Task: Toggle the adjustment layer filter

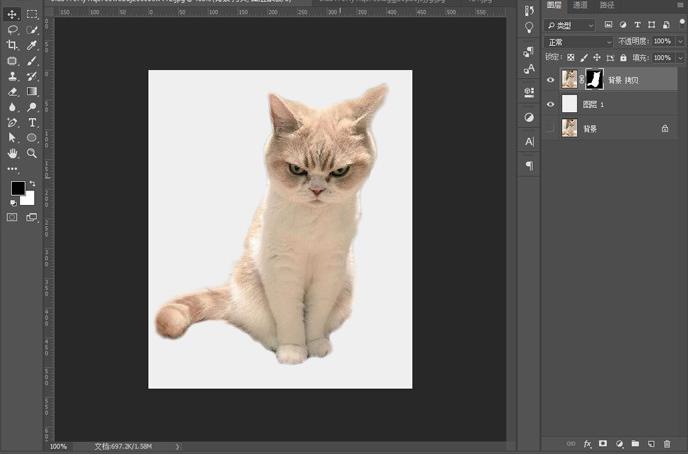Action: click(623, 25)
